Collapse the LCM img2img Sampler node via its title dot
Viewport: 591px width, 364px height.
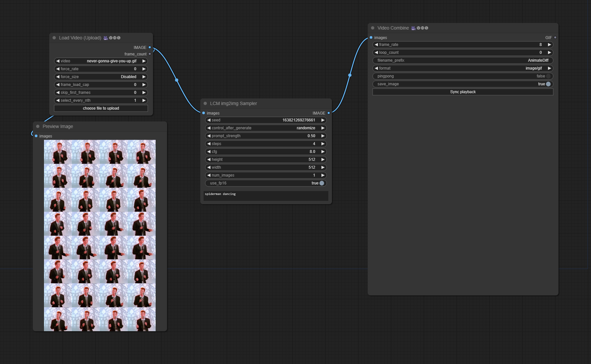pos(205,103)
